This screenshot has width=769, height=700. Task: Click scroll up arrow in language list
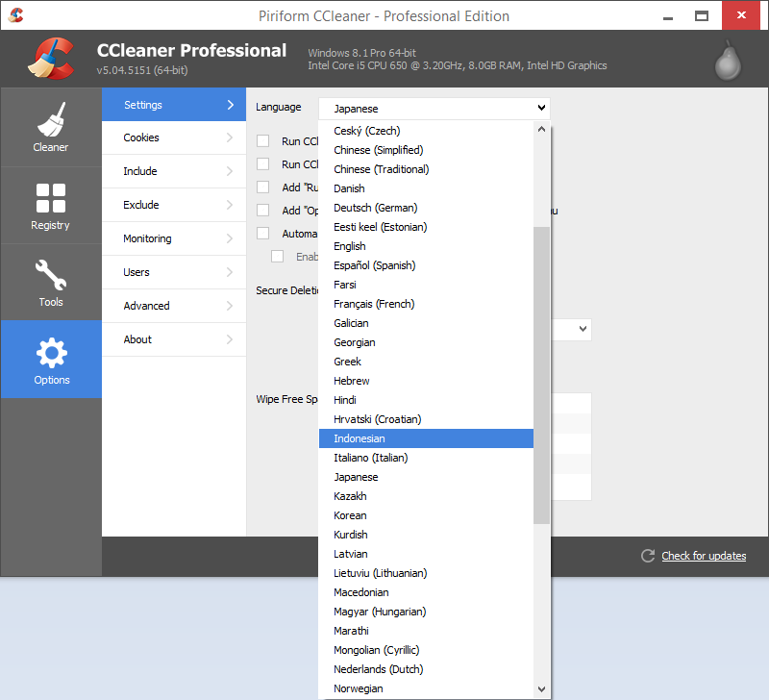541,130
